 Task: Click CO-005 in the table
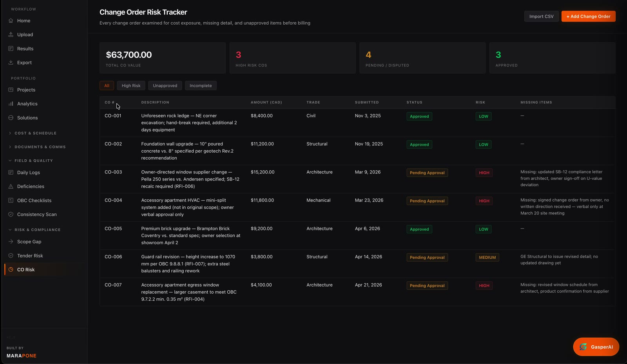pyautogui.click(x=113, y=229)
